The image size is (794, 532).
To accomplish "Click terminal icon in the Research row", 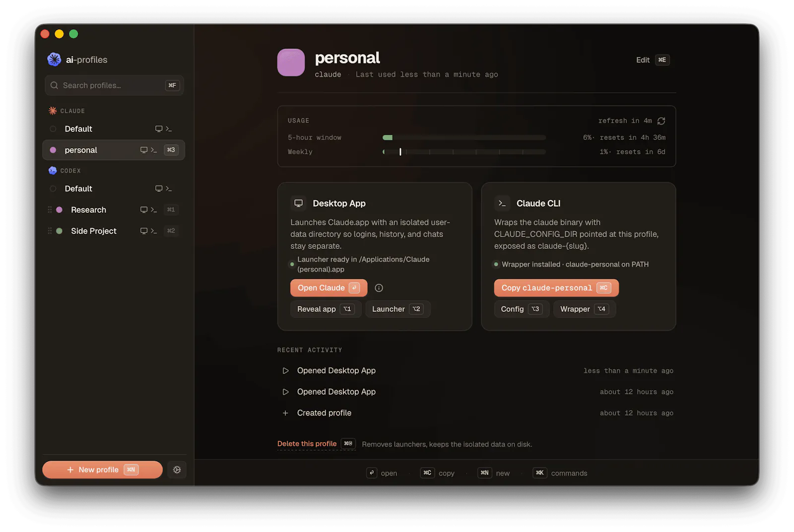I will tap(154, 210).
